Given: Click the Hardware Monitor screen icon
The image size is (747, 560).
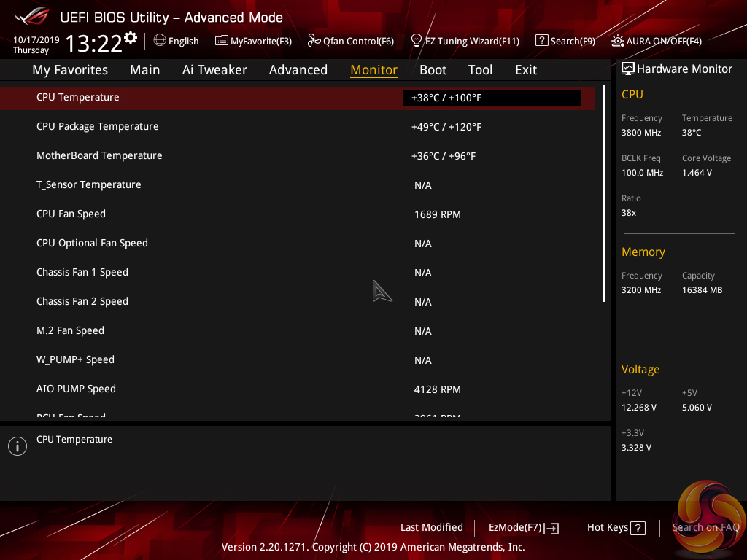Looking at the screenshot, I should (628, 69).
